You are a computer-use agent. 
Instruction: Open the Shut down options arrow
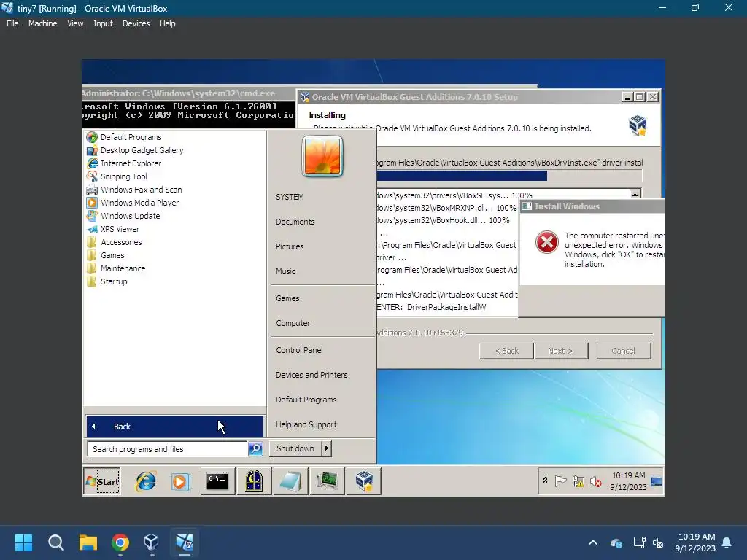327,448
